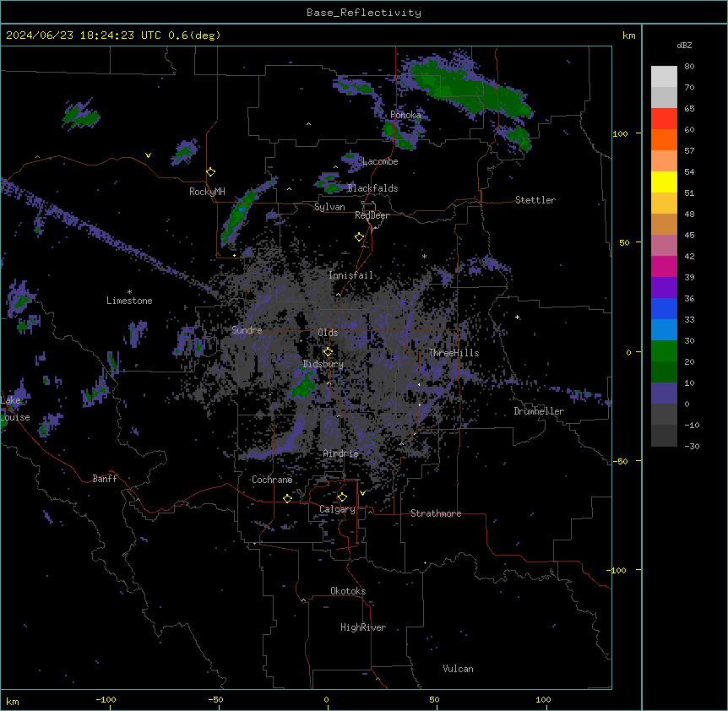Click the RedDeer city label
The width and height of the screenshot is (728, 711).
click(x=372, y=215)
